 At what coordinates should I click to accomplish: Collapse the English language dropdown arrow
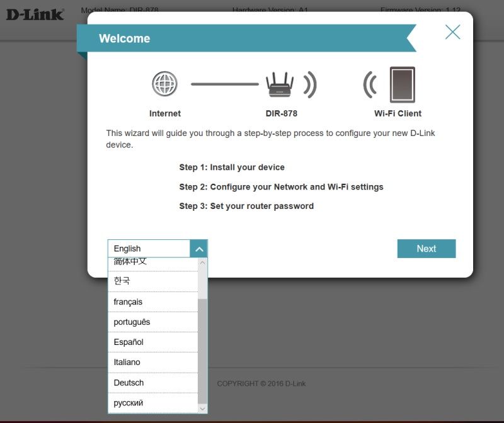tap(199, 249)
